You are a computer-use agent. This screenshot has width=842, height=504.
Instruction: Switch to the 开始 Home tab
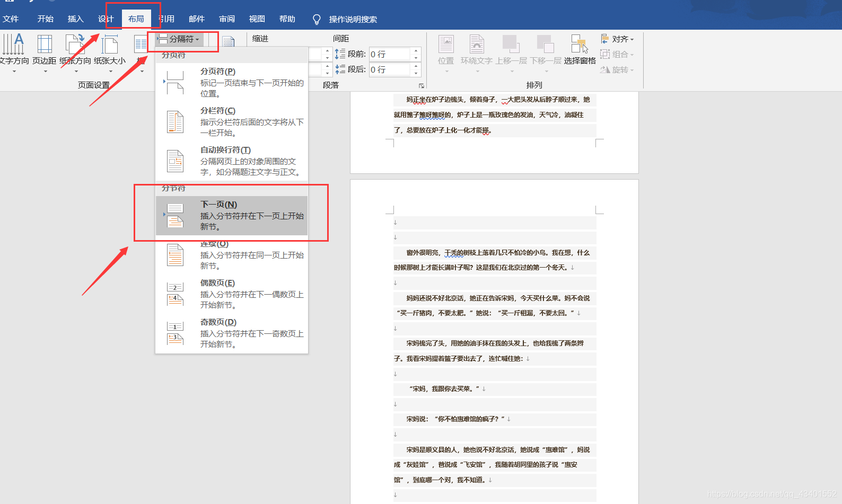tap(46, 19)
